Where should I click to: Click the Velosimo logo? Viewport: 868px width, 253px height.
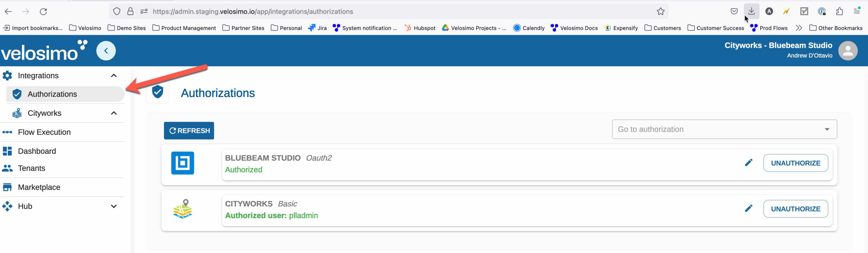[44, 51]
